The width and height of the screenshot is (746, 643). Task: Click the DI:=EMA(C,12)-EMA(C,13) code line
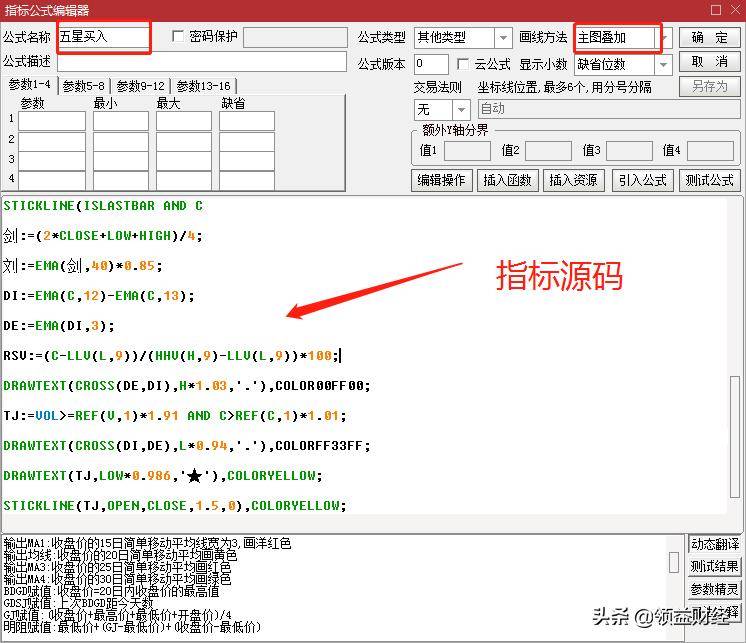pyautogui.click(x=99, y=296)
